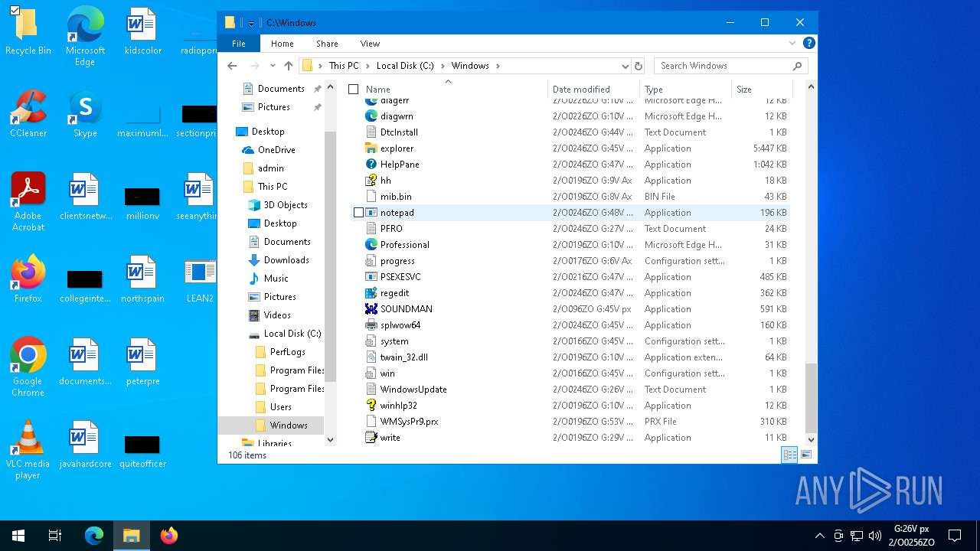The image size is (980, 551).
Task: Click the file list vertical scrollbar thumb
Action: (812, 396)
